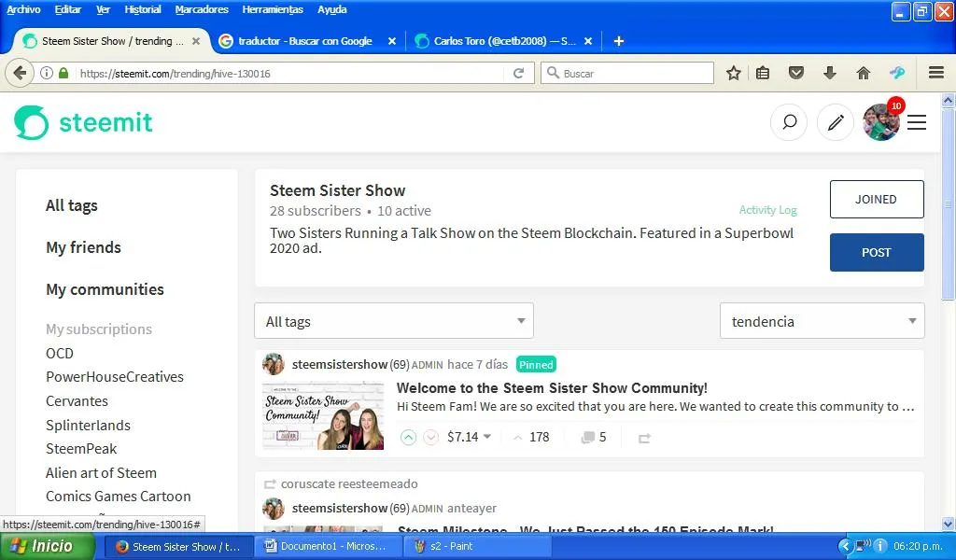Open the Ayuda menu
This screenshot has width=956, height=560.
click(332, 9)
